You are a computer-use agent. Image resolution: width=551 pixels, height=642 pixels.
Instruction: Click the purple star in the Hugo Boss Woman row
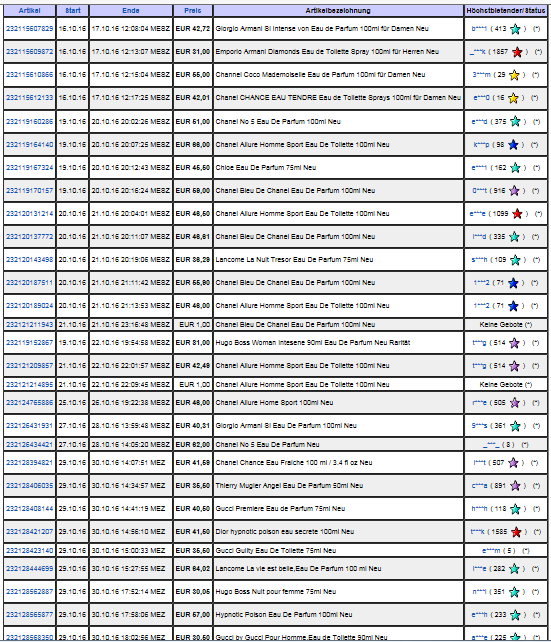click(514, 343)
